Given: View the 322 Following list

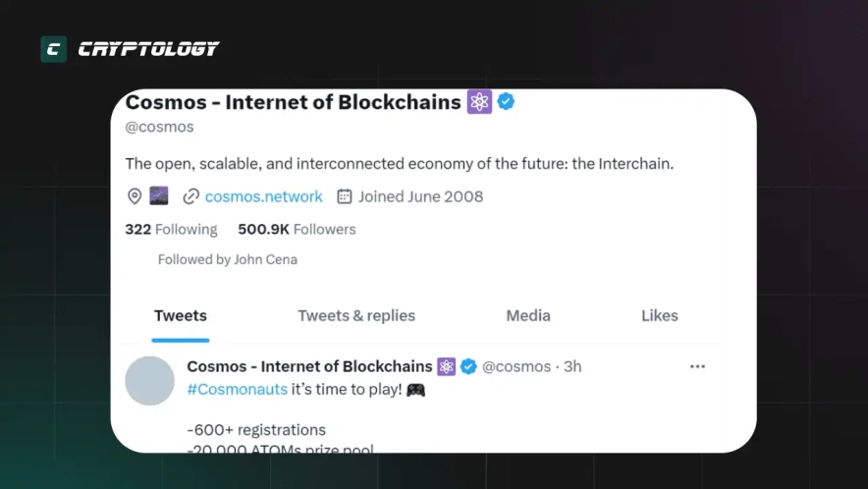Looking at the screenshot, I should point(171,229).
